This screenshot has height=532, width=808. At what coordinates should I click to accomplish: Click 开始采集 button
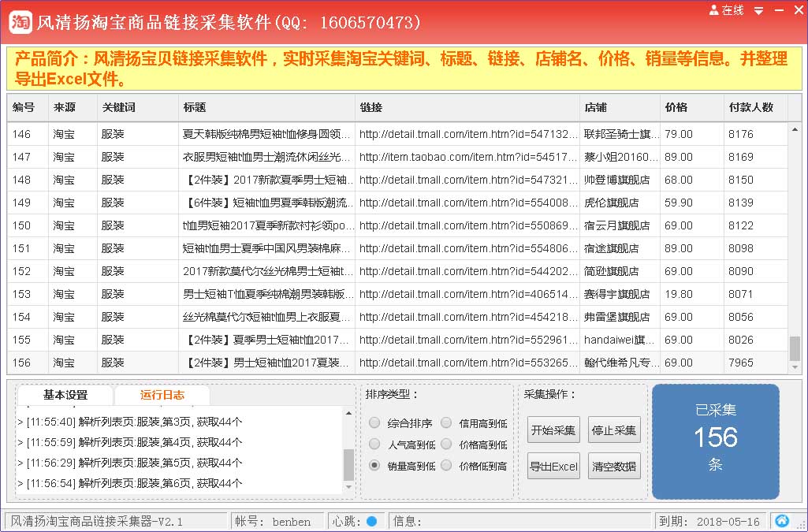pos(553,430)
